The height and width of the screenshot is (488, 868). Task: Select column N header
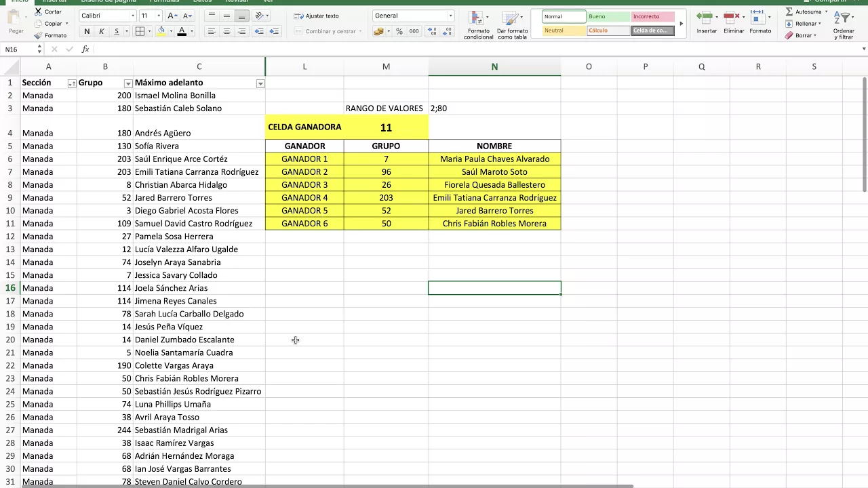pyautogui.click(x=494, y=66)
